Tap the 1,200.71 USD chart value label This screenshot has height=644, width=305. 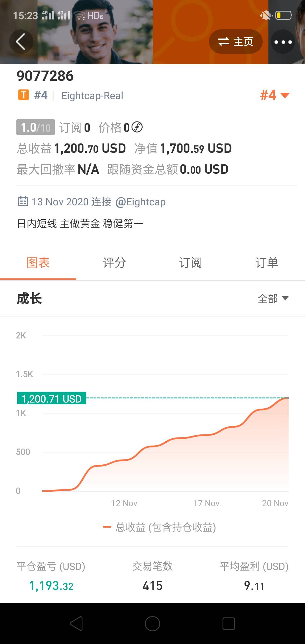click(x=52, y=399)
